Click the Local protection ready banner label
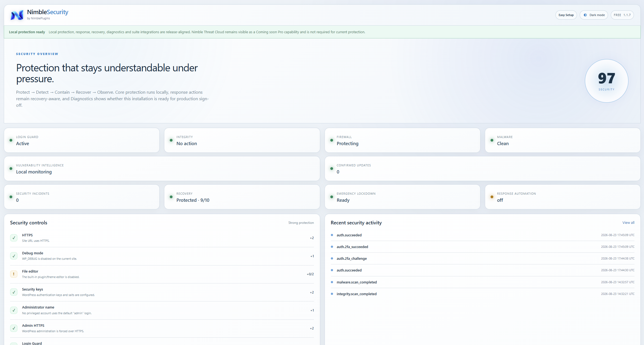 (x=27, y=32)
